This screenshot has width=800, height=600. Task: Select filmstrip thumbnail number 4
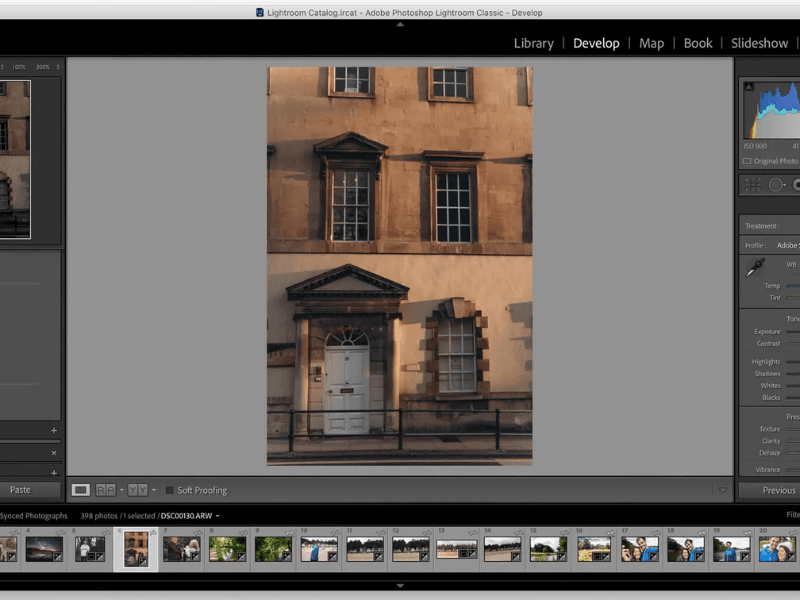tap(44, 549)
